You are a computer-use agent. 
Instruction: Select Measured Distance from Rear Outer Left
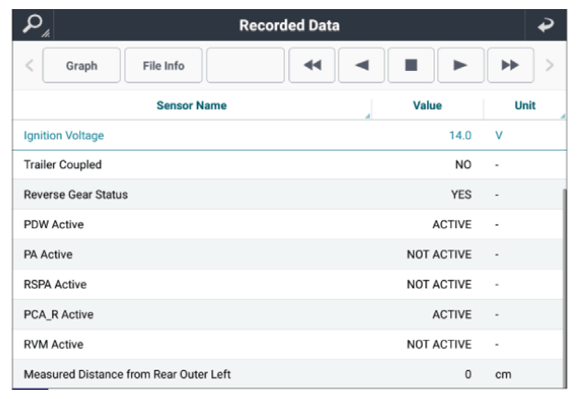(288, 374)
